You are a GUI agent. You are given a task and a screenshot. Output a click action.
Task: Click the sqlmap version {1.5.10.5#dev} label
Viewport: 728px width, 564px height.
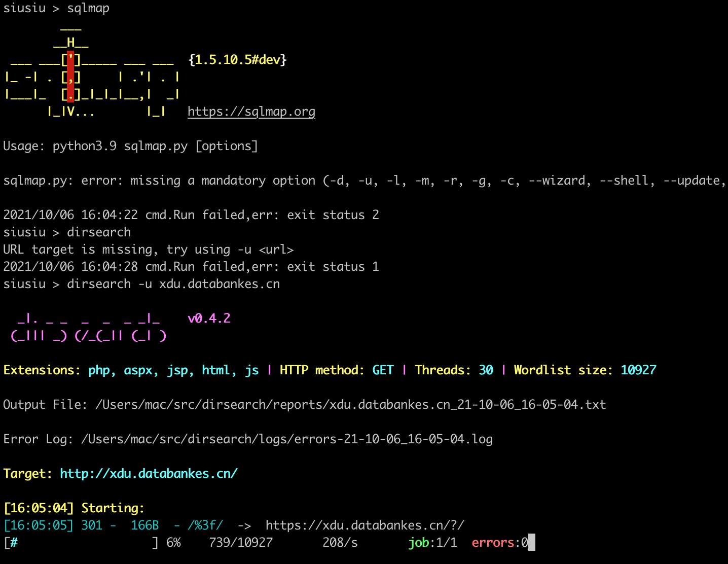pyautogui.click(x=237, y=59)
